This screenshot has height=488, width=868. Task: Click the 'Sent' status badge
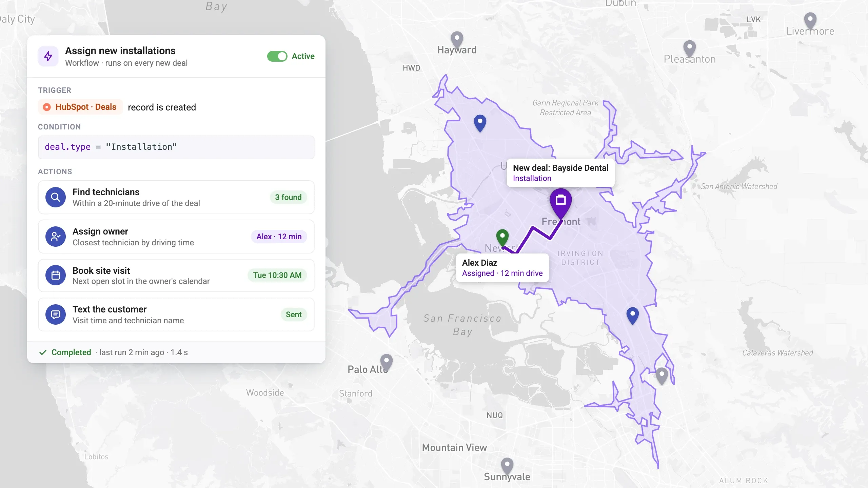pos(294,314)
